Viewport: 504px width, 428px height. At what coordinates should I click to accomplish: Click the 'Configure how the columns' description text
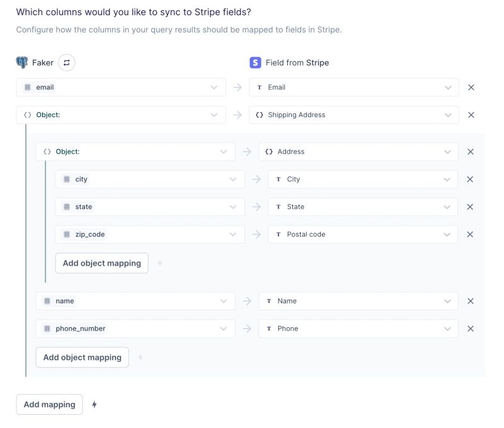179,30
